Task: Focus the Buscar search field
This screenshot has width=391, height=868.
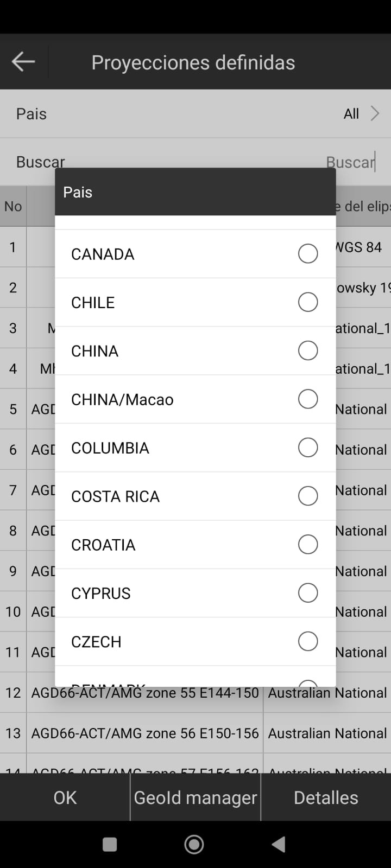Action: click(195, 162)
